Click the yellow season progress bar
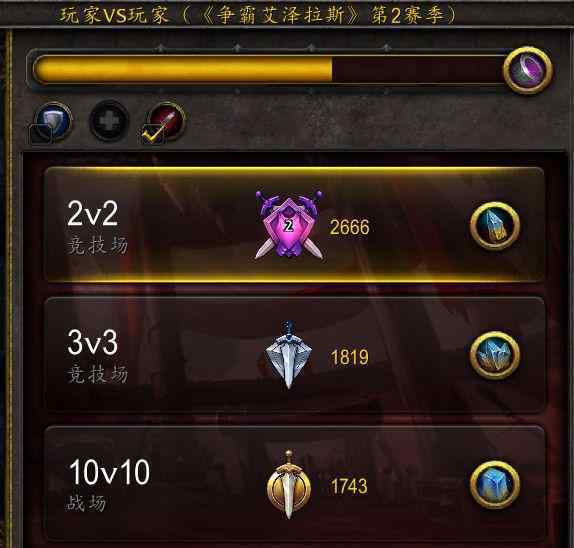The height and width of the screenshot is (548, 574). (x=270, y=69)
